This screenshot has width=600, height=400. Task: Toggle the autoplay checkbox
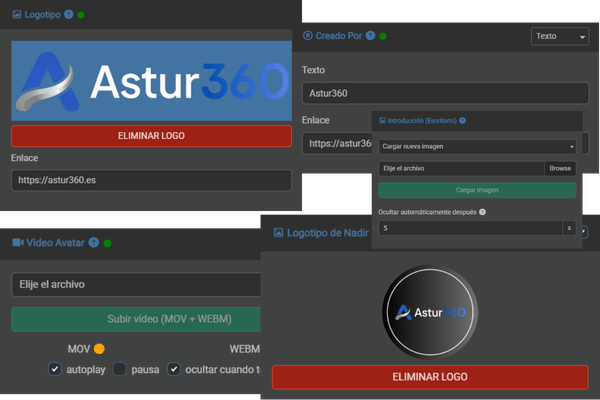[x=55, y=369]
